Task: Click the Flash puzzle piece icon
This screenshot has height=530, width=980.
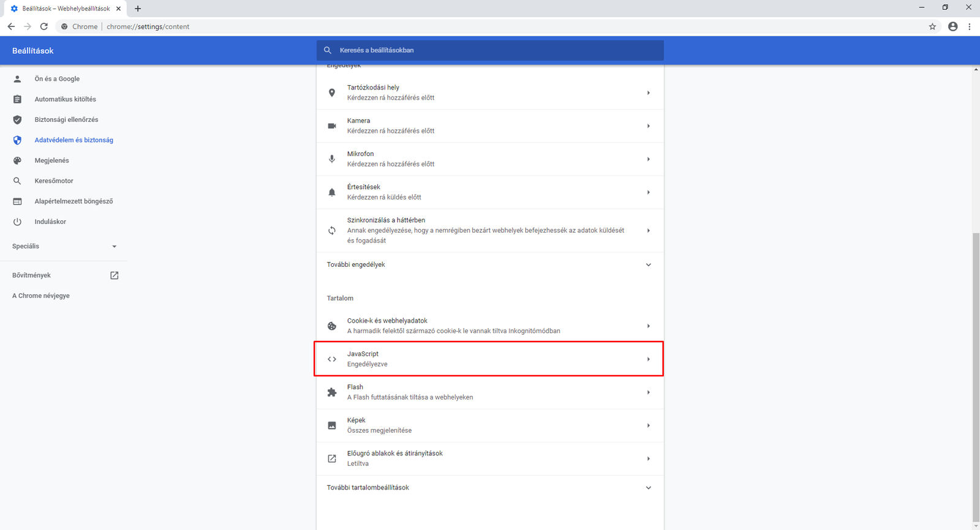Action: click(332, 392)
